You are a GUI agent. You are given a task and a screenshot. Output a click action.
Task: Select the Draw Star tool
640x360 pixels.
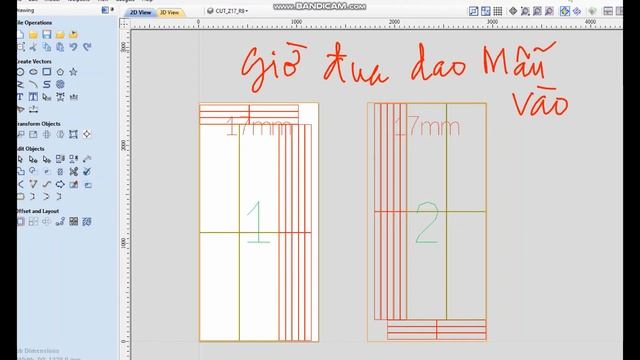tap(73, 72)
